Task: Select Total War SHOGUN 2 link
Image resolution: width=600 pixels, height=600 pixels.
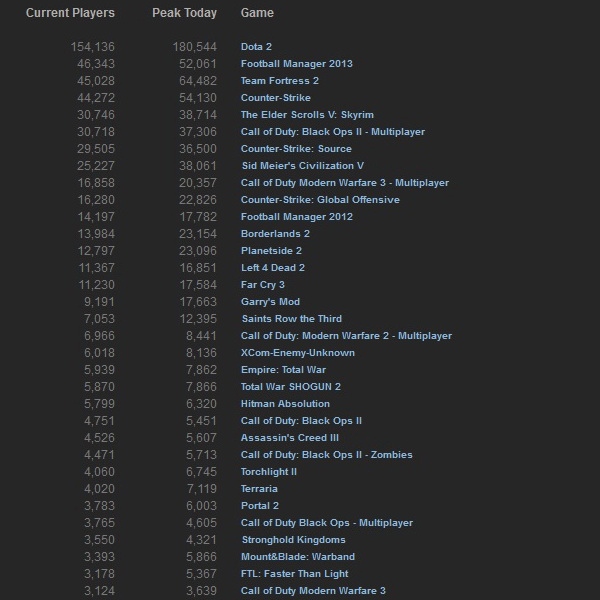Action: pos(290,386)
